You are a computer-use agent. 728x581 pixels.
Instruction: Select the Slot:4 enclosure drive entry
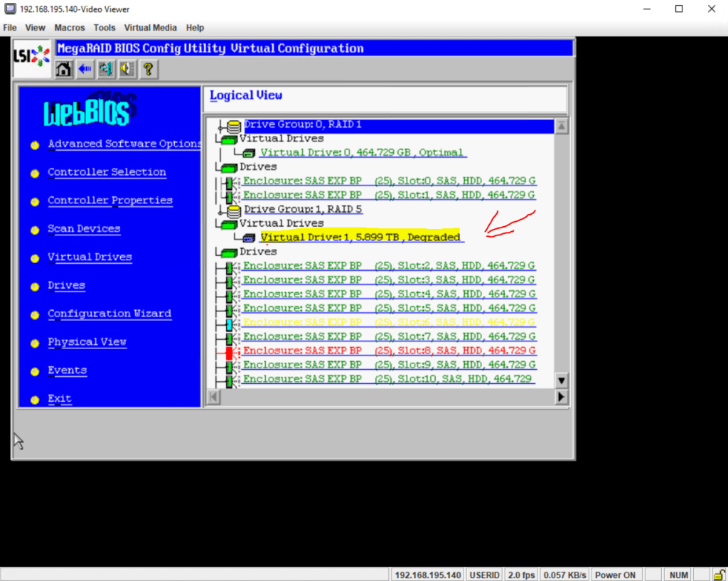[x=389, y=294]
